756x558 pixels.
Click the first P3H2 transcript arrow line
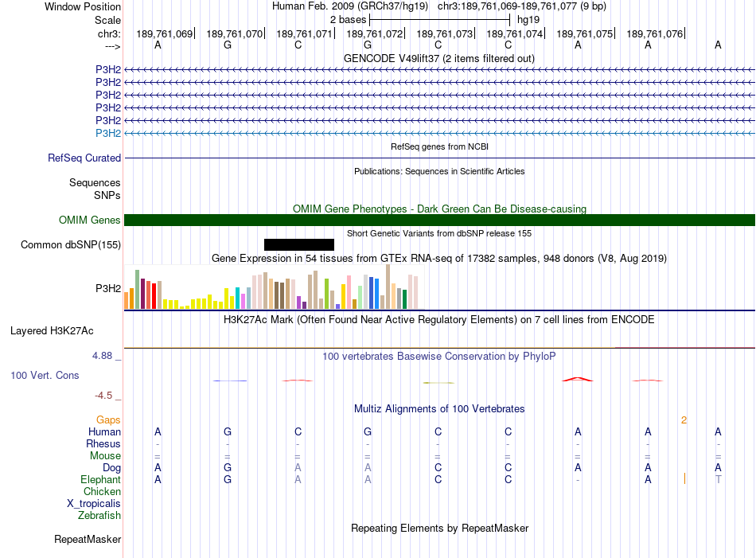[439, 70]
